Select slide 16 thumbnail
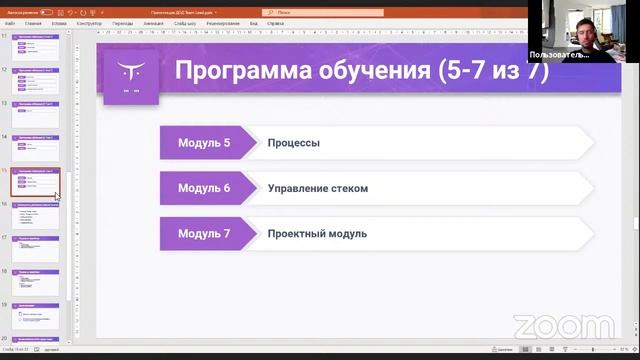Screen dimensions: 640x360 [x=36, y=216]
